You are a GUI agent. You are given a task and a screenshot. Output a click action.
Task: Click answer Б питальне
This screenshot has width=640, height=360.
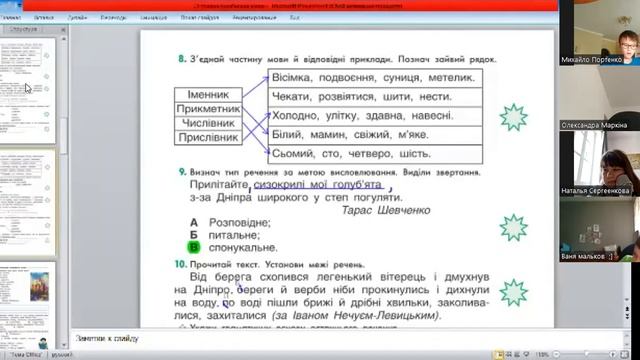[x=225, y=235]
